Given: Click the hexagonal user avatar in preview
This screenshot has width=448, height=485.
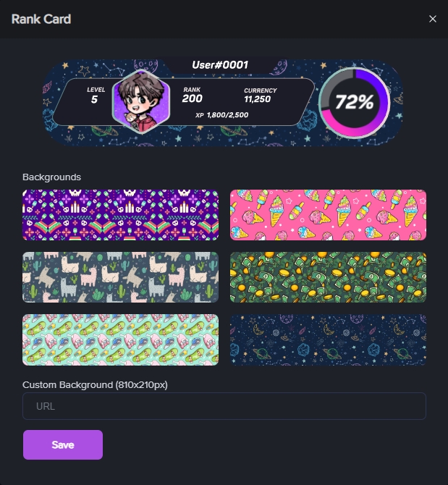Looking at the screenshot, I should pyautogui.click(x=141, y=102).
